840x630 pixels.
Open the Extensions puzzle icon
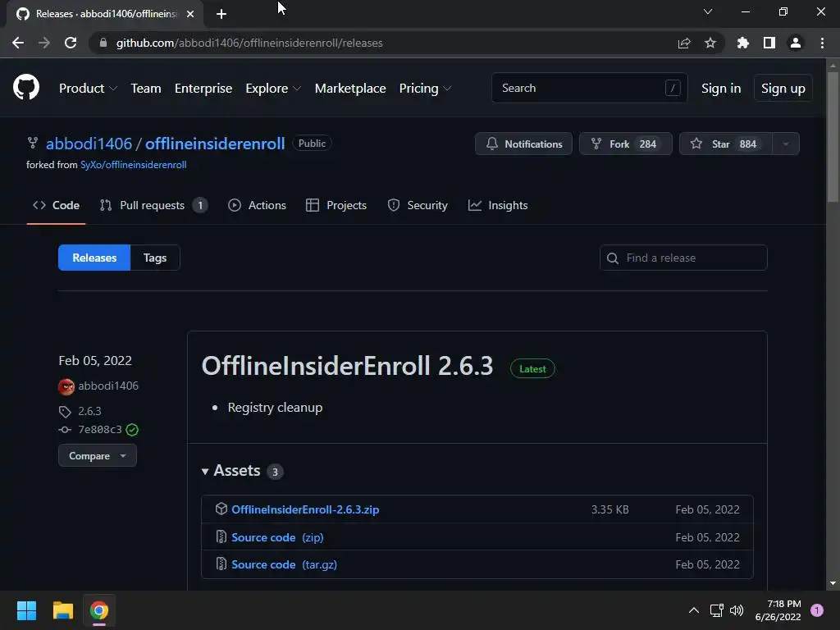[743, 43]
